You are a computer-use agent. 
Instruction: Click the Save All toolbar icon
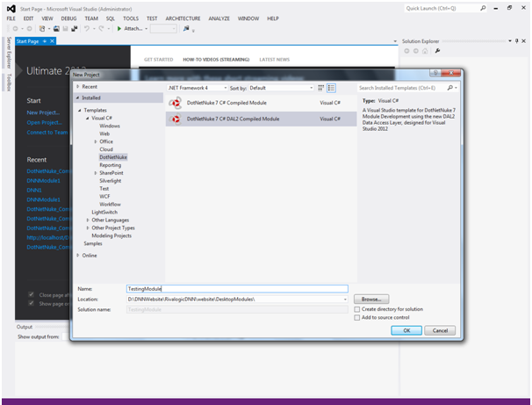[x=75, y=29]
